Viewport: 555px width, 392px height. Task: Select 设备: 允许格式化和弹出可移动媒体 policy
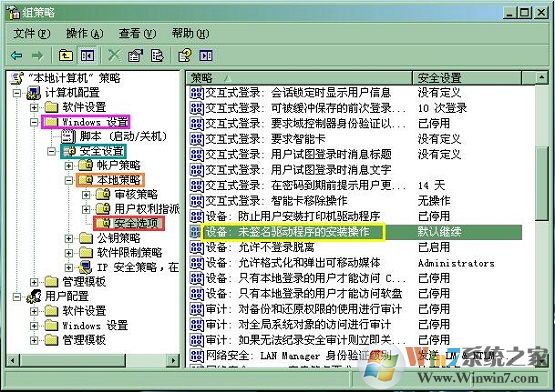[293, 262]
